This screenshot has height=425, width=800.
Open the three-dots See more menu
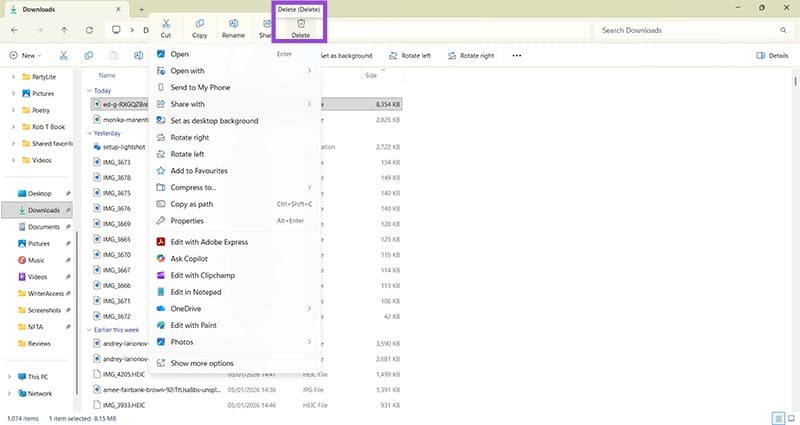(517, 56)
